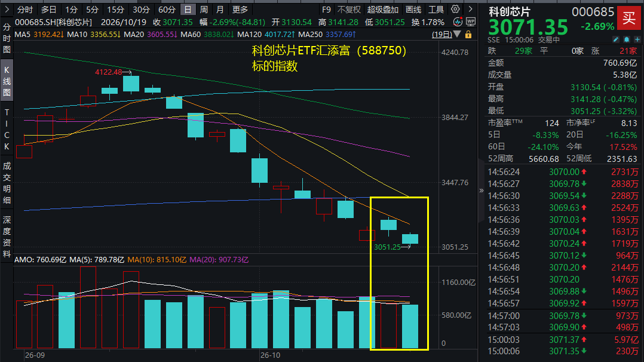
Task: Open the WP monitor icon
Action: pos(471,22)
